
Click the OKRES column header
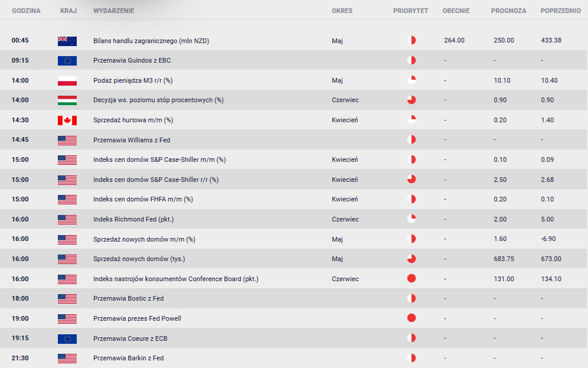tap(342, 11)
